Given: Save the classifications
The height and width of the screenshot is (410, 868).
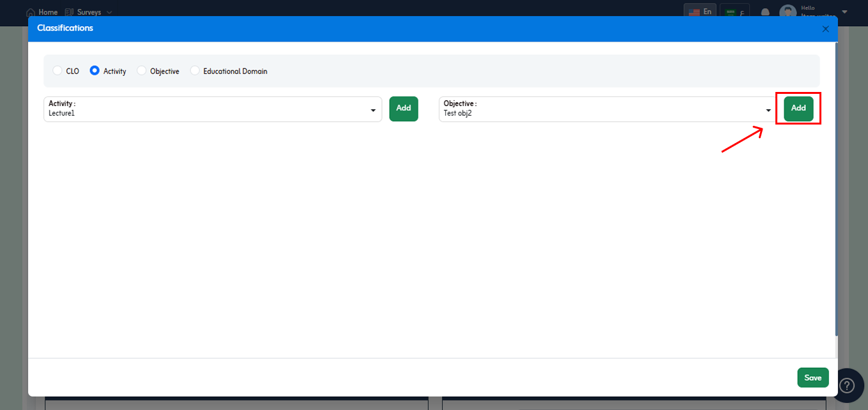Looking at the screenshot, I should pyautogui.click(x=813, y=377).
